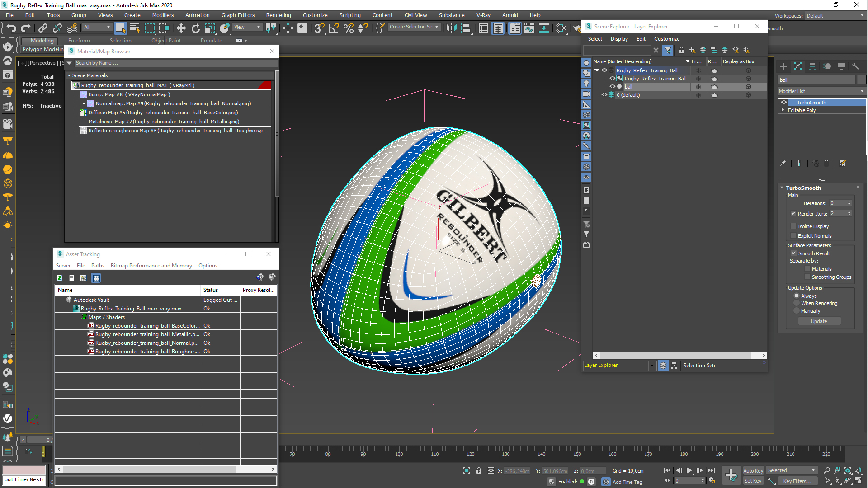Check Separate by Materials option
The image size is (868, 488).
807,269
